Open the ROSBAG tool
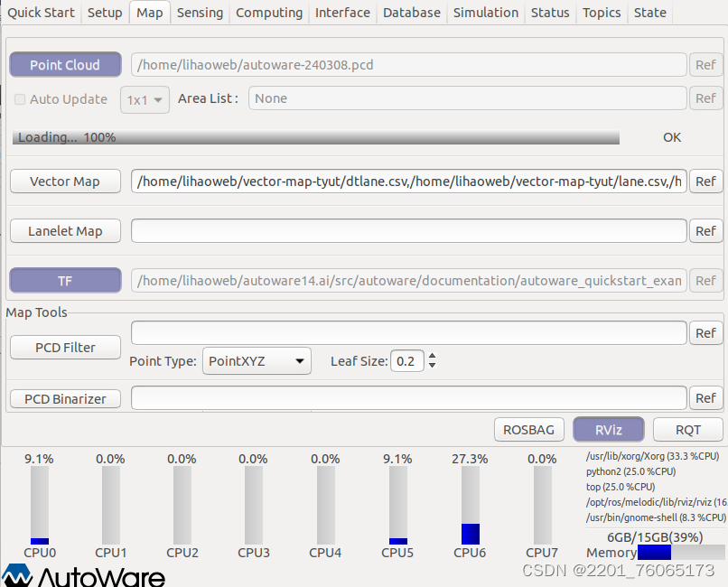The image size is (728, 587). tap(528, 429)
